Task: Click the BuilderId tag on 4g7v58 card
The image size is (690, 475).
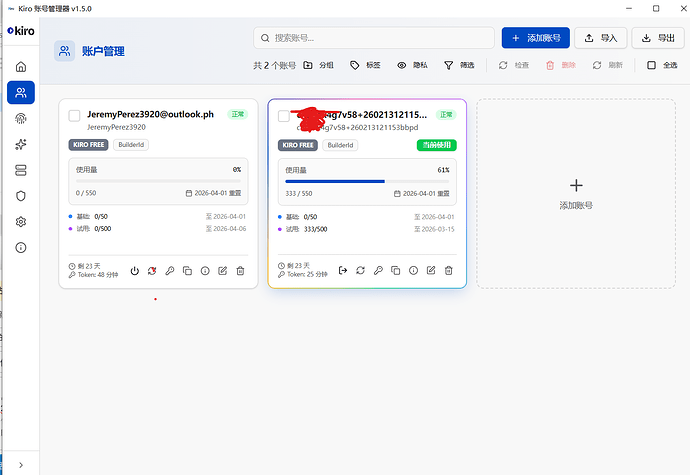Action: 340,145
